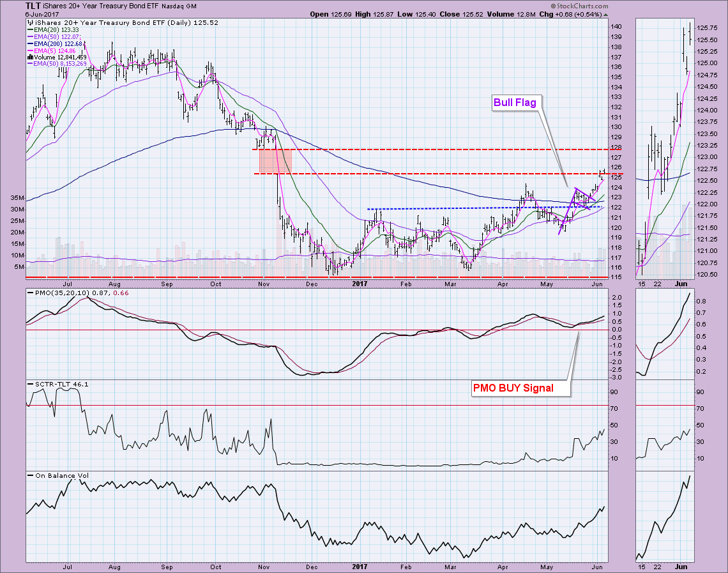Click the 2017 label under the price panel

coord(360,284)
